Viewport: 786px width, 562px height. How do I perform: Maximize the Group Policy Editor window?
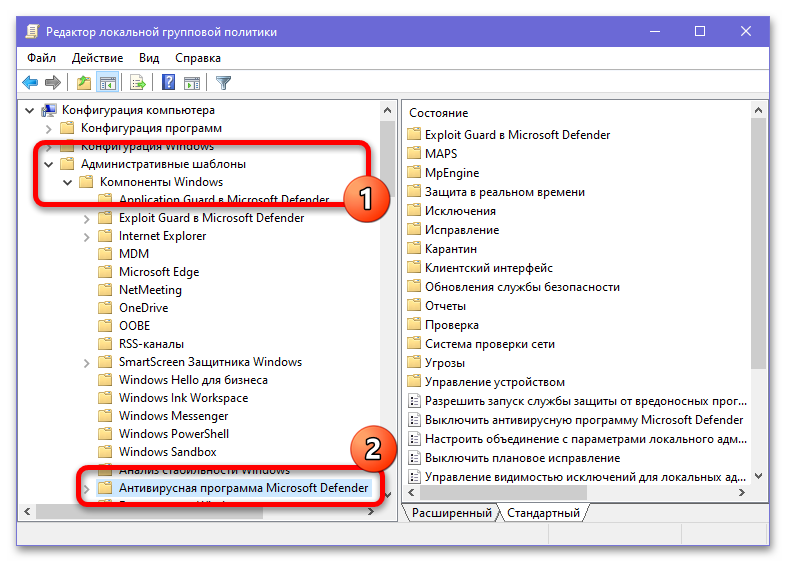pyautogui.click(x=700, y=32)
